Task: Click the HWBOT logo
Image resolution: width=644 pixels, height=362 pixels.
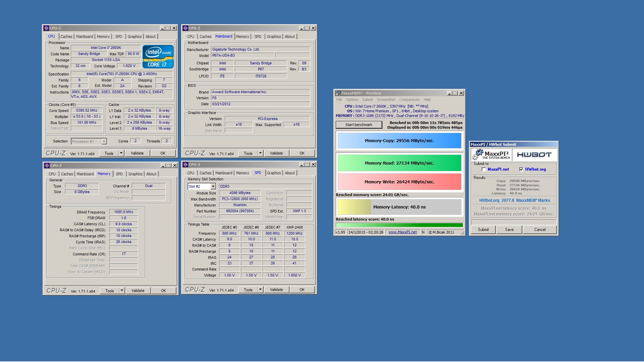Action: pyautogui.click(x=534, y=155)
